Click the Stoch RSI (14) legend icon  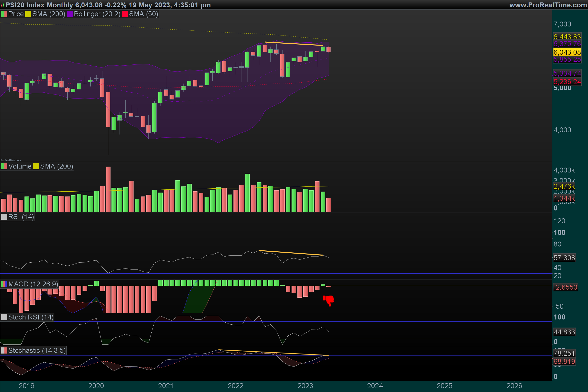click(4, 317)
